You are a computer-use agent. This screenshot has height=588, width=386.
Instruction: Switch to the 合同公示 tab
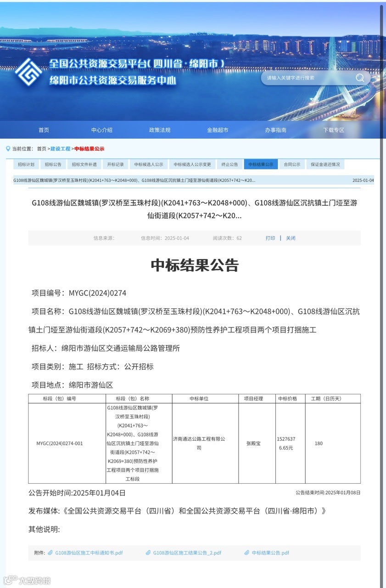tap(292, 164)
